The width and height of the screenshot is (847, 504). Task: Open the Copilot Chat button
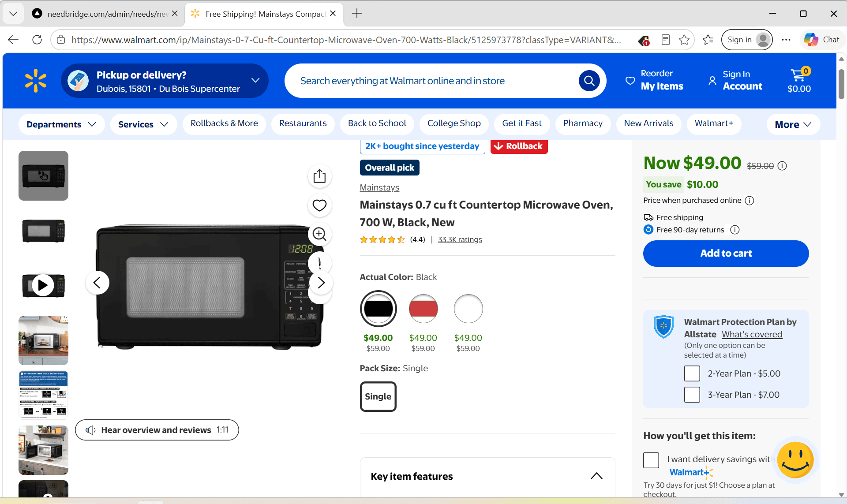pyautogui.click(x=821, y=40)
